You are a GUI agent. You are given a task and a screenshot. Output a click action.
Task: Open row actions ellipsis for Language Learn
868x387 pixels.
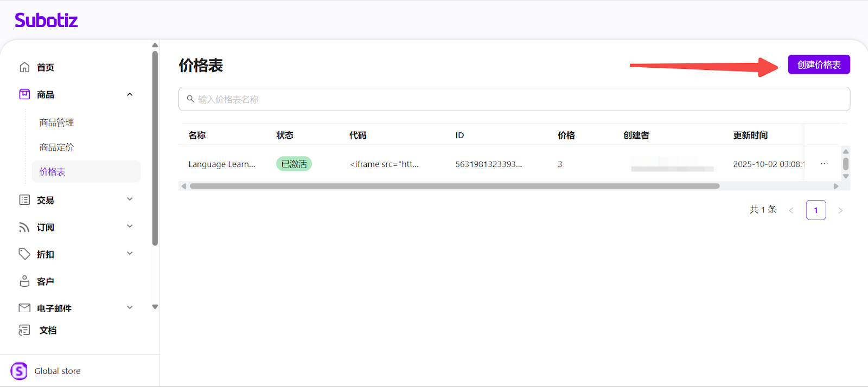824,164
